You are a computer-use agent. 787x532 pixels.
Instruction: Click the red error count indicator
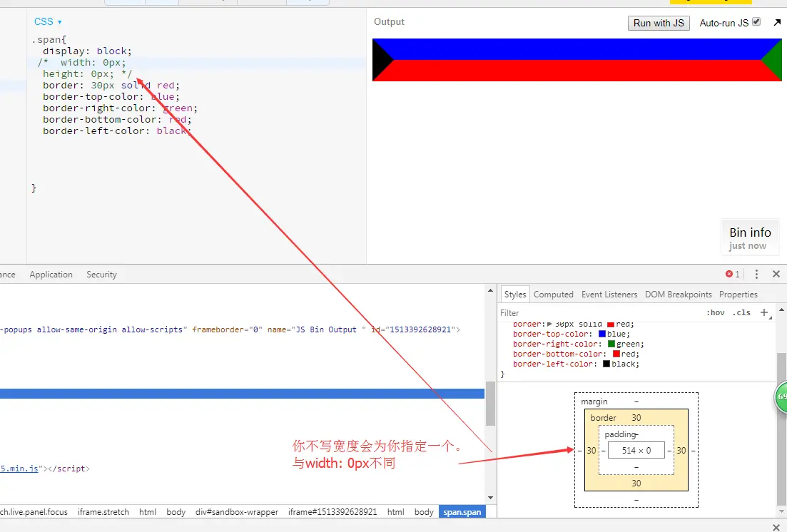pos(732,274)
